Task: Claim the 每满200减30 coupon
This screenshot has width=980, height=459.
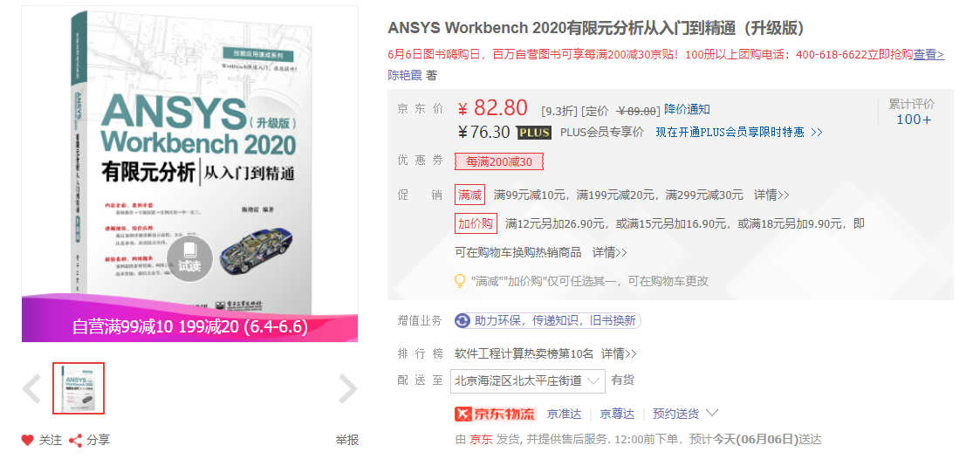Action: tap(499, 162)
